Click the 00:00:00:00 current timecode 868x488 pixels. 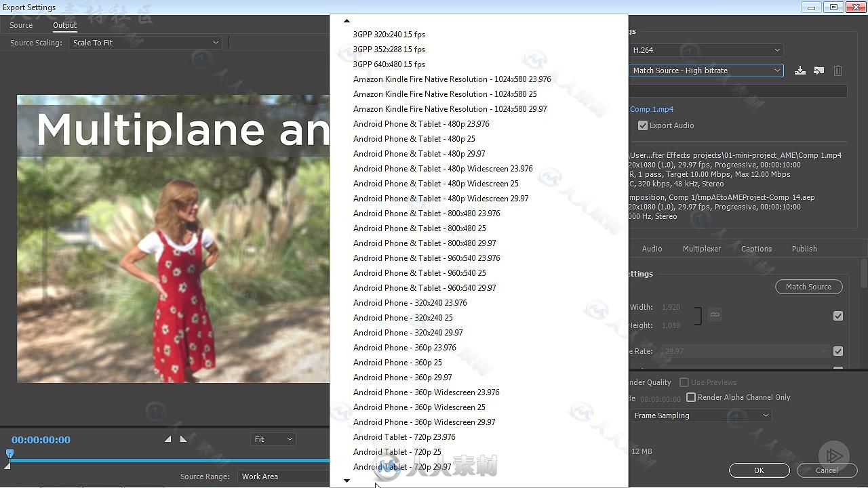41,440
